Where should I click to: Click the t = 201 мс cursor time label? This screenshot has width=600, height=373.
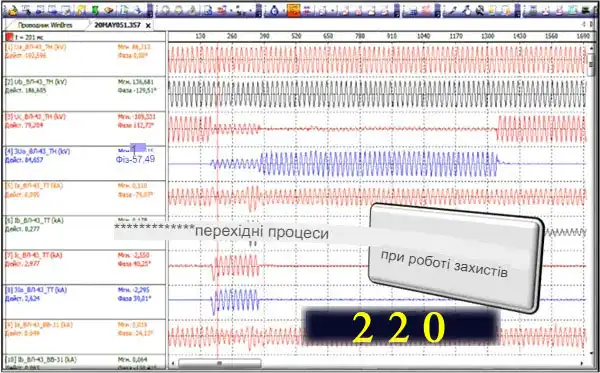[x=29, y=37]
